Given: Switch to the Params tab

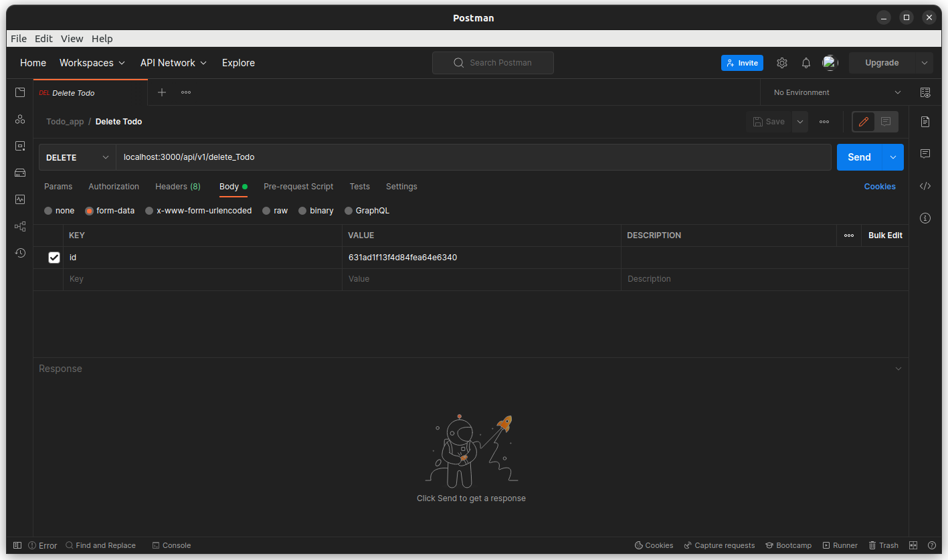Looking at the screenshot, I should click(58, 187).
